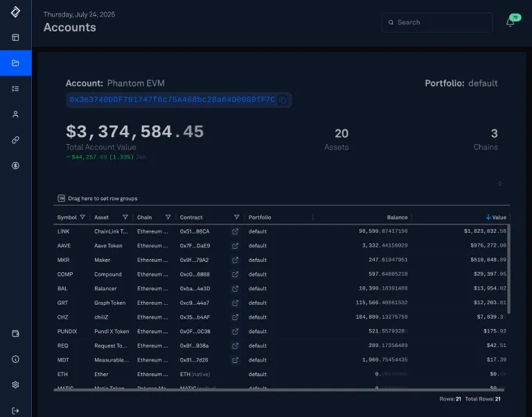This screenshot has height=417, width=532.
Task: Click the Total Rows: 21 status text
Action: (482, 399)
